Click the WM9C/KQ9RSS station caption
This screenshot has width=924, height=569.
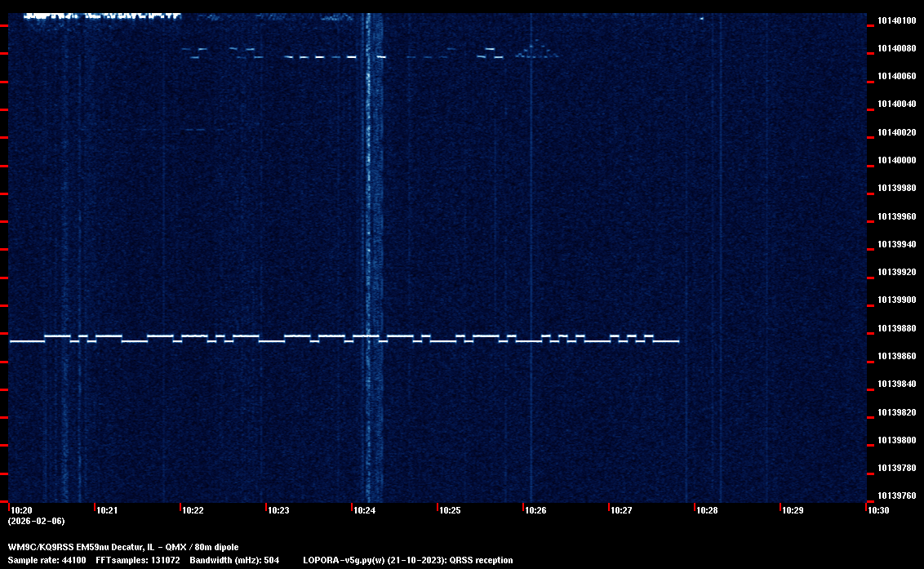coord(123,547)
